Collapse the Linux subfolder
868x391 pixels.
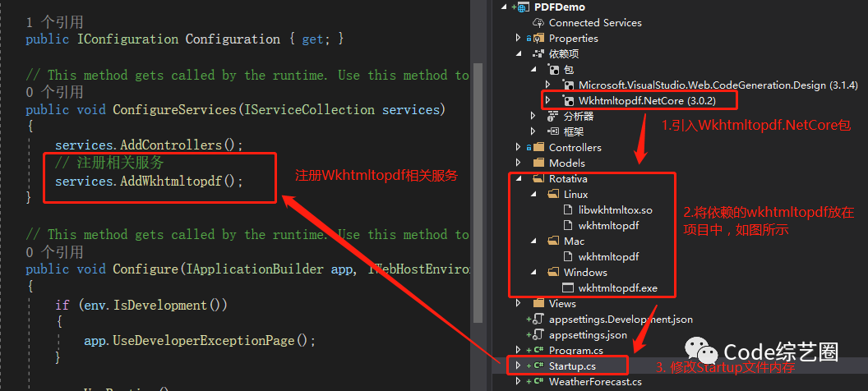pyautogui.click(x=533, y=194)
